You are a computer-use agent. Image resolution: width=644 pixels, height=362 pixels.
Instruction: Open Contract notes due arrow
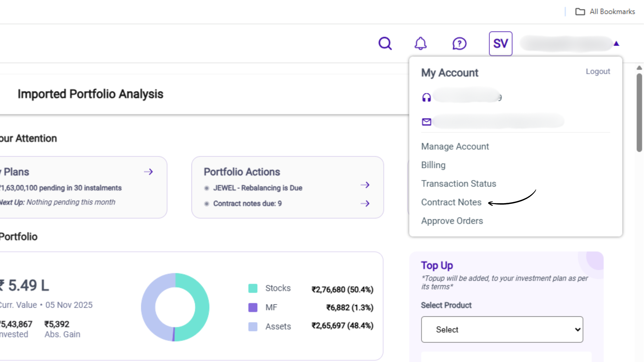365,203
